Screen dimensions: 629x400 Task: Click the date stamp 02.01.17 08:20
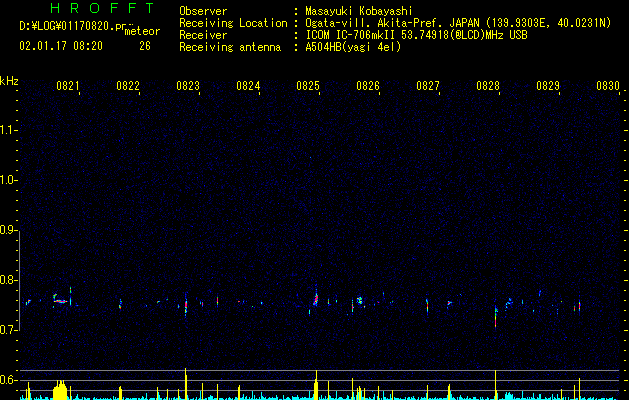tap(61, 46)
